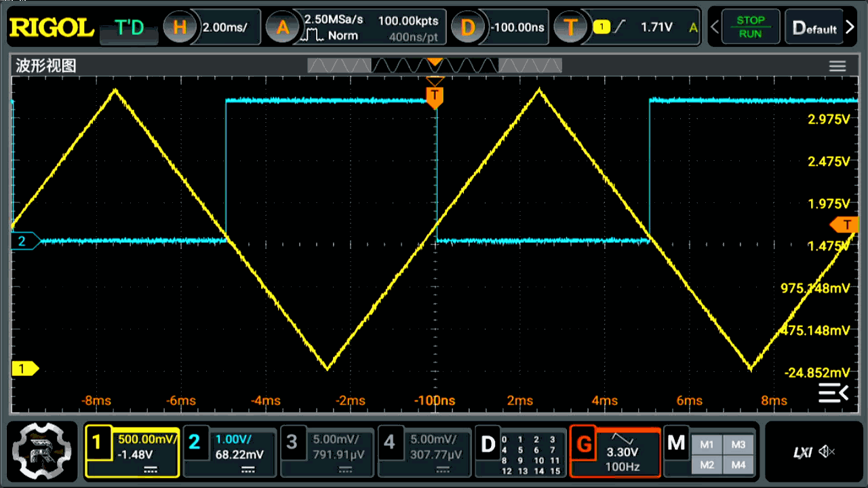The width and height of the screenshot is (868, 488).
Task: Open acquisition settings via the A icon
Action: click(283, 27)
